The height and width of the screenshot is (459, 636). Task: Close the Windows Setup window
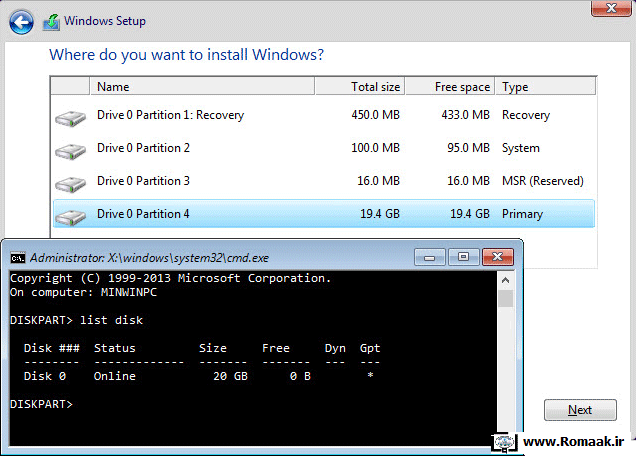pos(611,8)
